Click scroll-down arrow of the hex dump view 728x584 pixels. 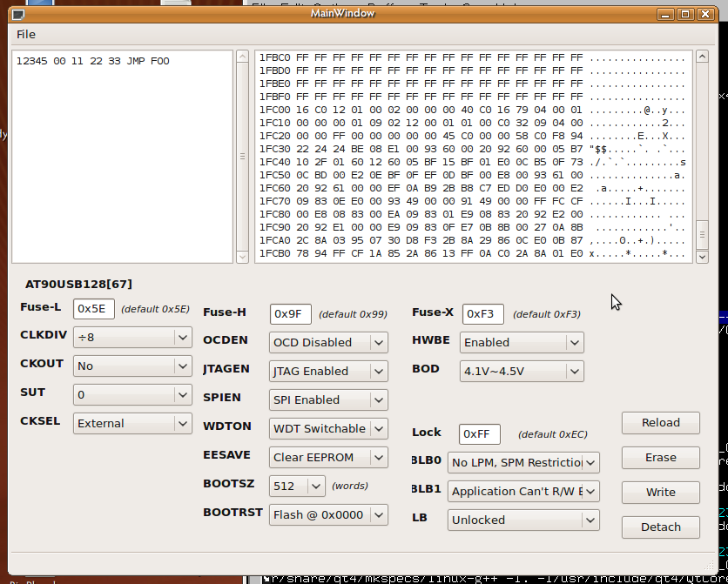click(702, 257)
